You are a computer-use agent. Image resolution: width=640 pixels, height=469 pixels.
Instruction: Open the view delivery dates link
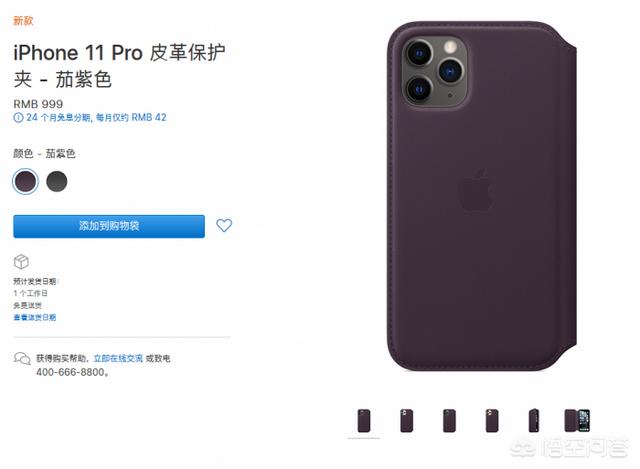point(35,318)
